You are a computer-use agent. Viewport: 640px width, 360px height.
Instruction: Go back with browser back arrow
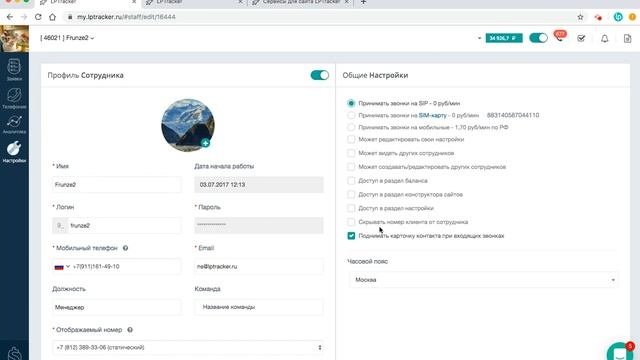[10, 17]
